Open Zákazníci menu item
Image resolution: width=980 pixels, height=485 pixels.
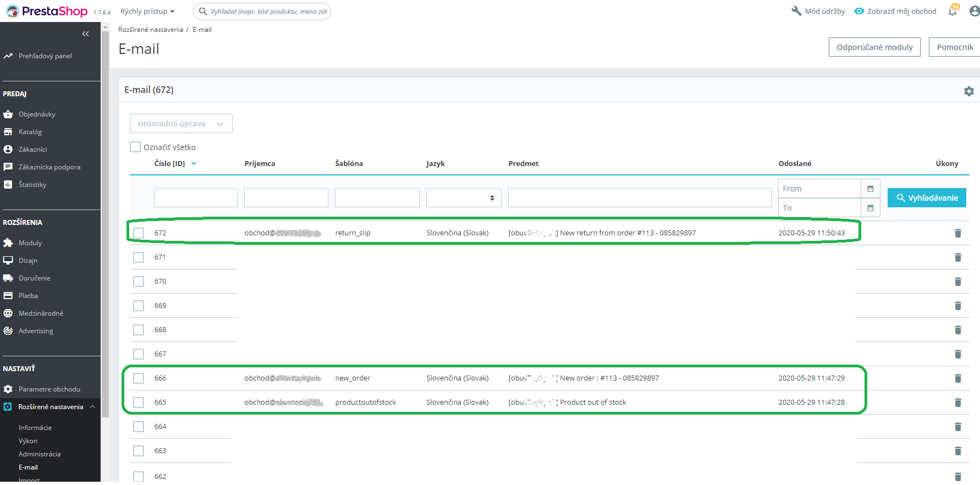[33, 150]
